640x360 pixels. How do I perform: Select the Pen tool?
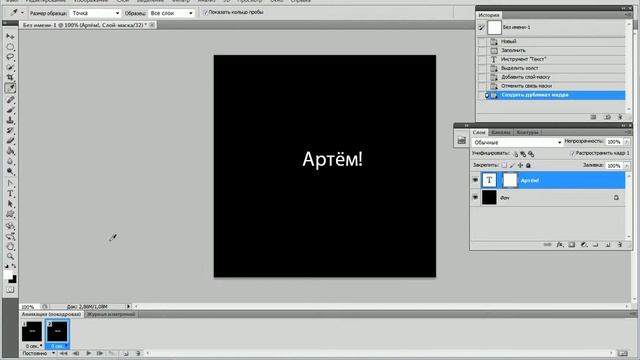(x=10, y=183)
